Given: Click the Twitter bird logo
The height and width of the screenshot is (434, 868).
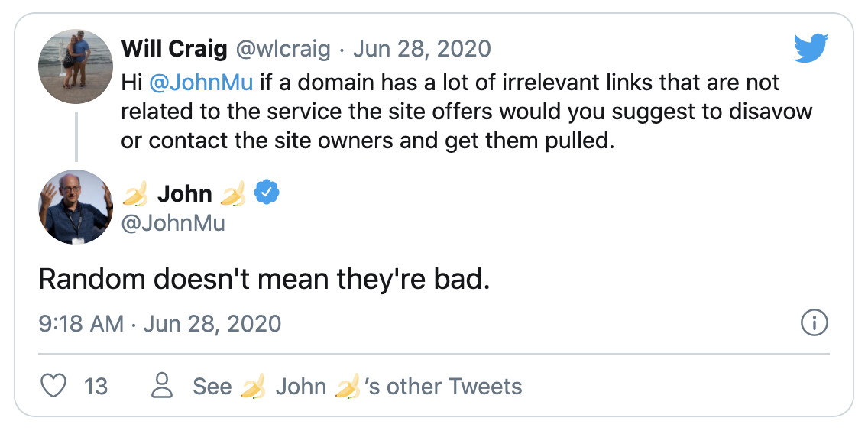Looking at the screenshot, I should 811,49.
